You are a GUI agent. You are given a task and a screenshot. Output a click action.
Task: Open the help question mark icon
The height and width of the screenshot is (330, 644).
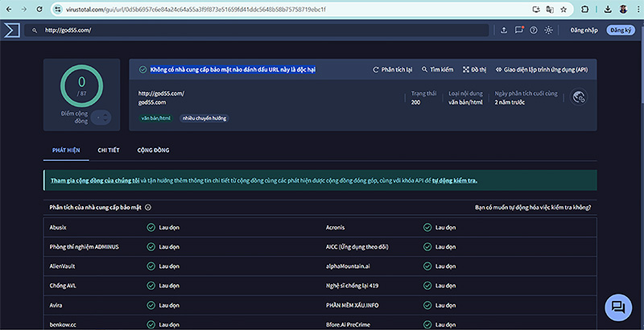(534, 30)
